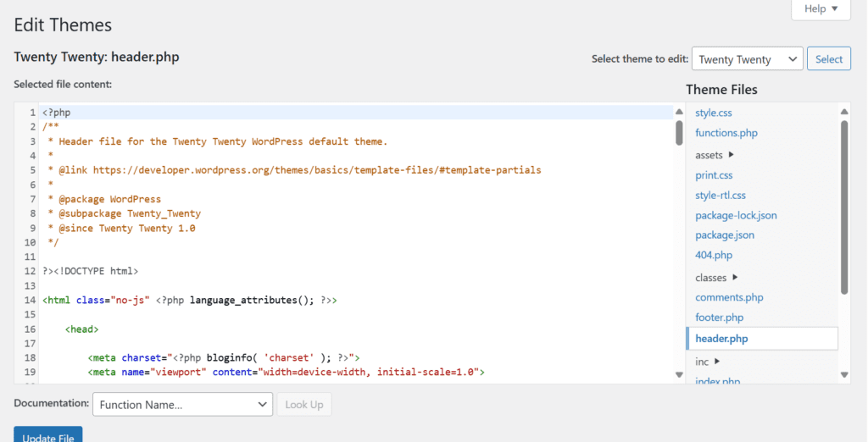Click the Select theme button
The height and width of the screenshot is (442, 868).
coord(829,58)
